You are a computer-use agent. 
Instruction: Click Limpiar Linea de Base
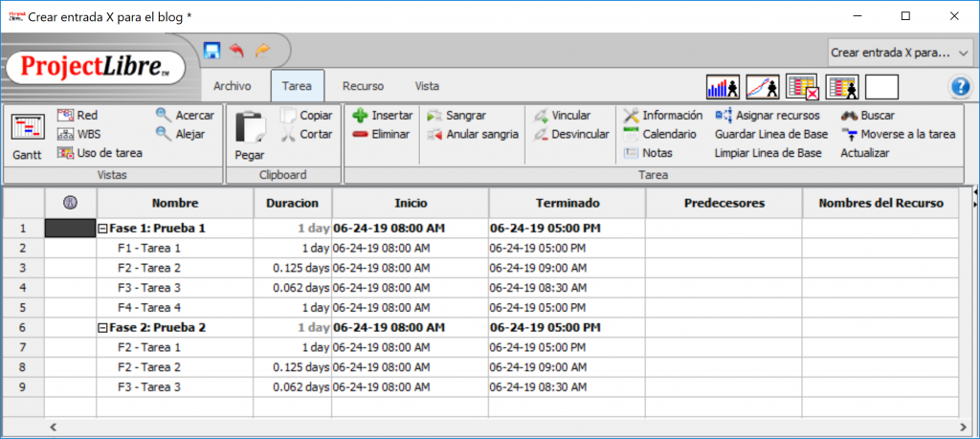[768, 152]
